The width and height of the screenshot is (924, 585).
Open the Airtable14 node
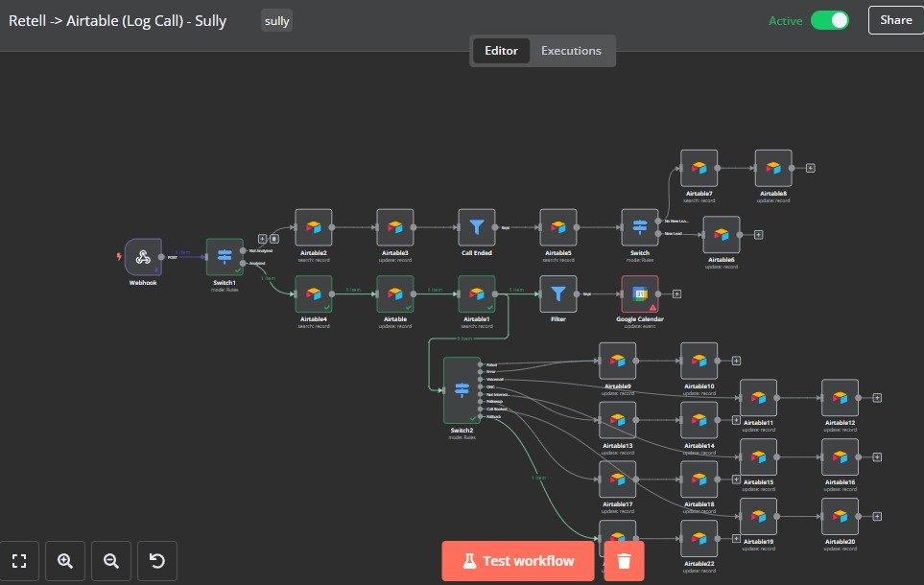(699, 420)
